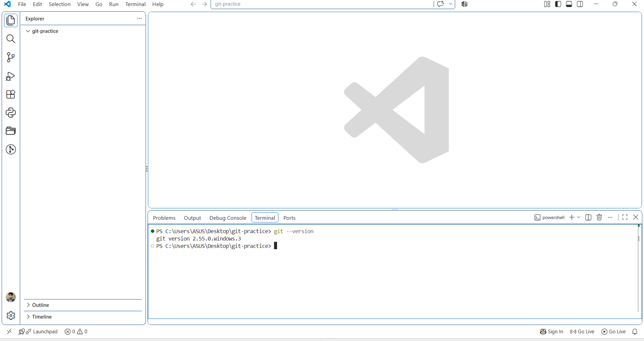
Task: Open Explorer views and more actions menu
Action: click(x=140, y=18)
